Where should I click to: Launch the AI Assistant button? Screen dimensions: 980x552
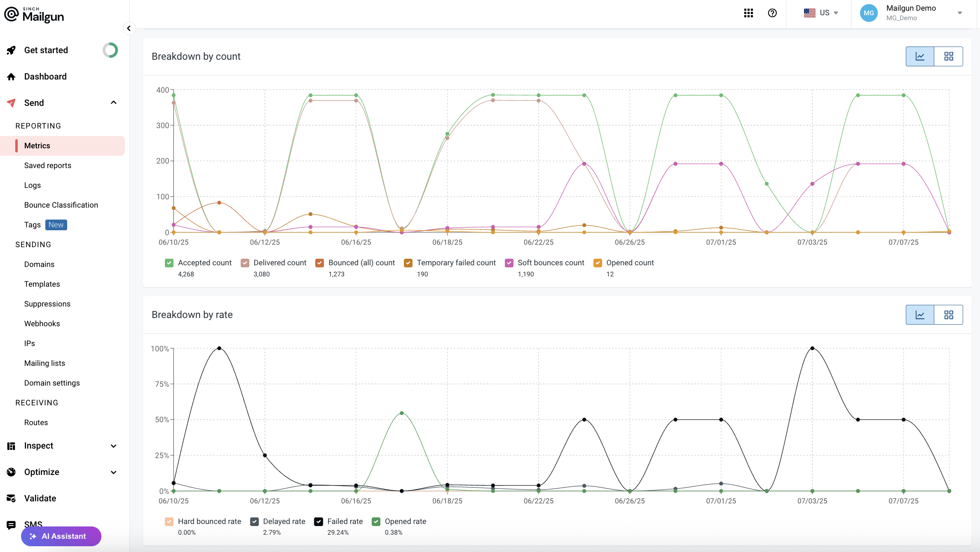coord(61,536)
